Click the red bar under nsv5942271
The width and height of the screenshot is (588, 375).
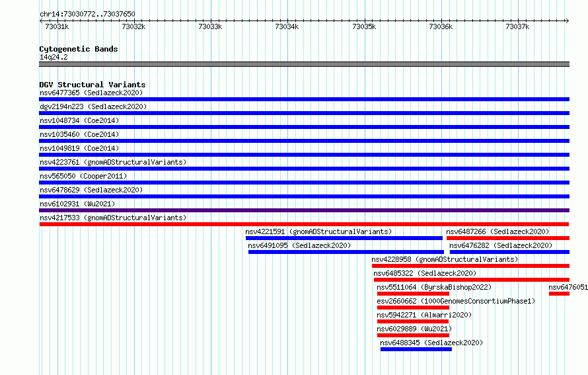tap(412, 321)
